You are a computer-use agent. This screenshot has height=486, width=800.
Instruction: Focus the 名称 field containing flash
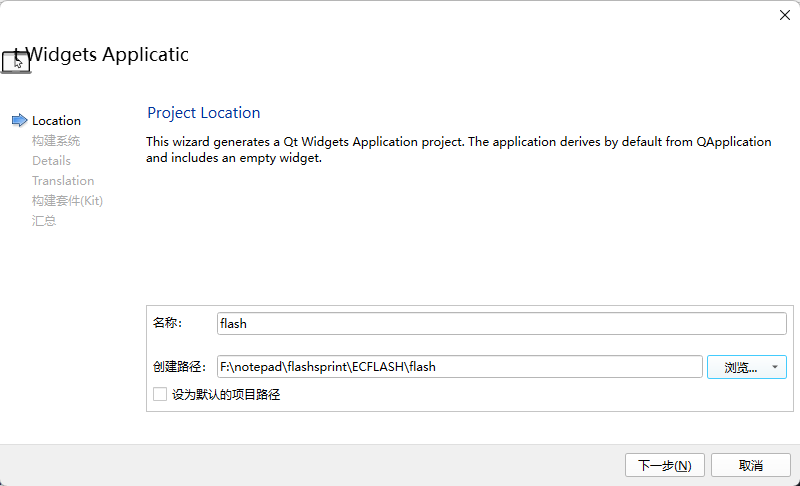tap(501, 323)
